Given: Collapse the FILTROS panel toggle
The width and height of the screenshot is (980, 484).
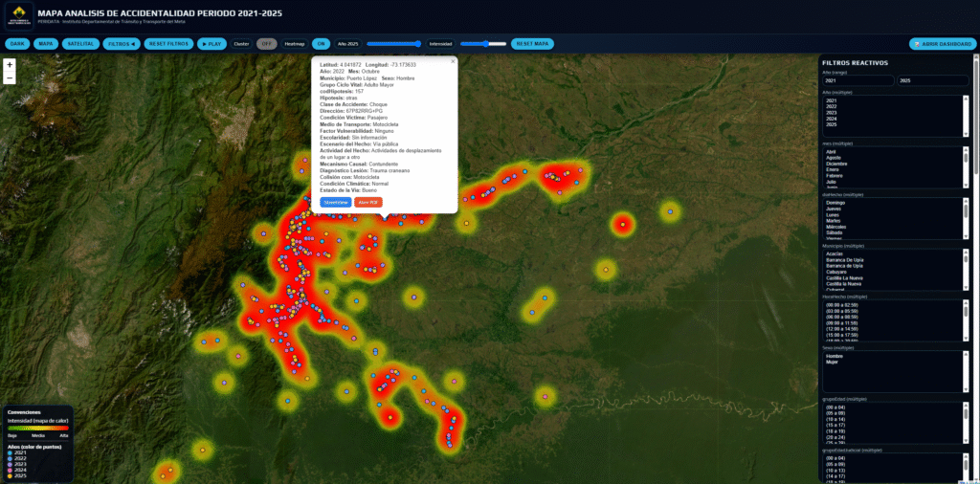Looking at the screenshot, I should pos(122,44).
